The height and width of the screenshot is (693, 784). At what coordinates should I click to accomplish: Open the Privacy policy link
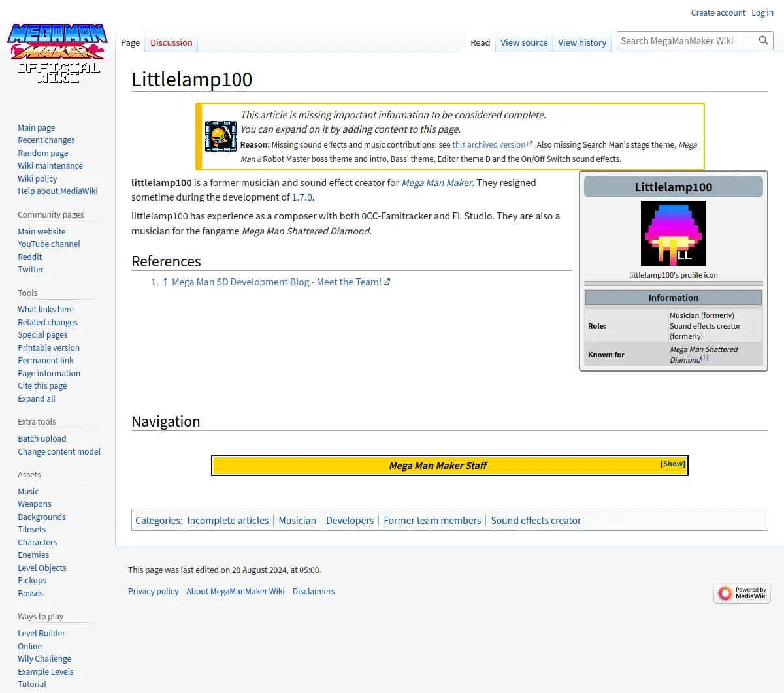154,591
